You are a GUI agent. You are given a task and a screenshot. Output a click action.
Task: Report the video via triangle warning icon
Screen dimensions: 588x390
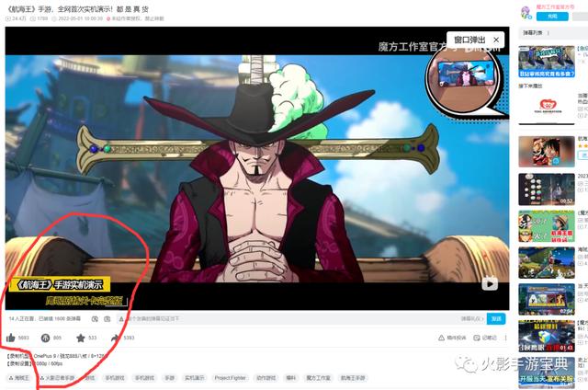[452, 338]
